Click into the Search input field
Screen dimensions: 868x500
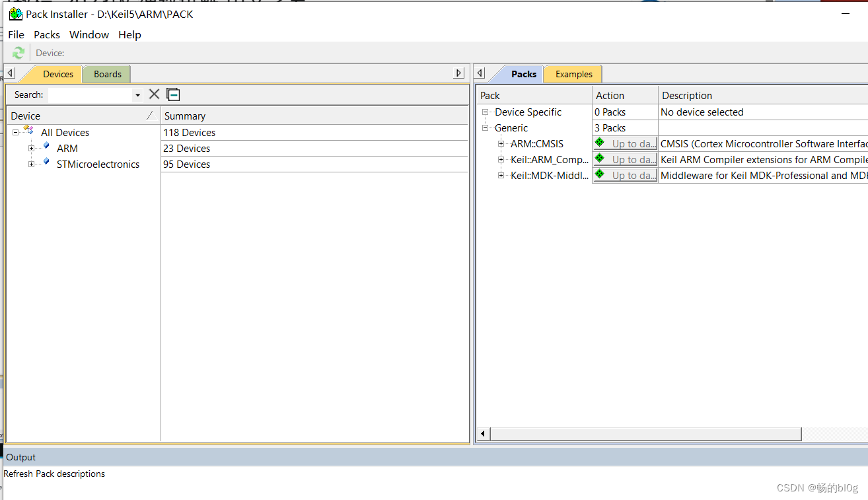tap(90, 95)
